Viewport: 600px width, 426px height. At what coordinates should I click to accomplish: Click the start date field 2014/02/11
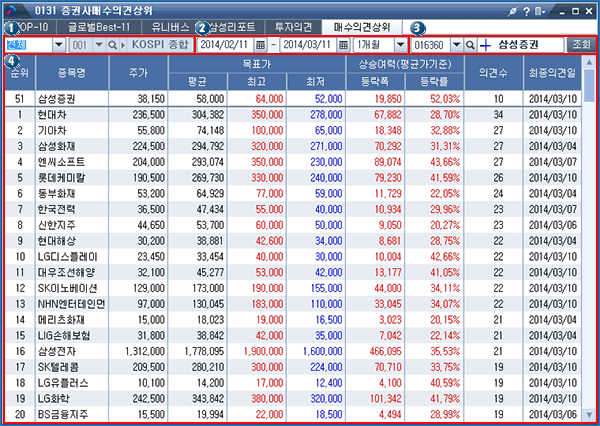(x=225, y=45)
